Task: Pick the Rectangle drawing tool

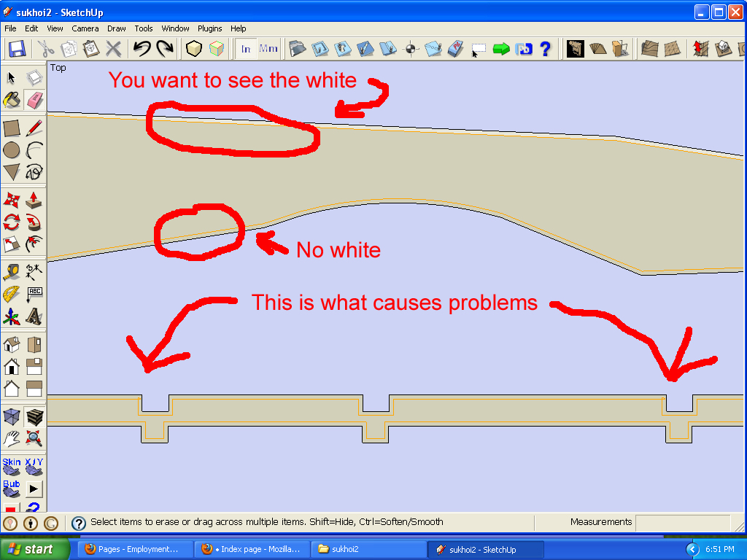Action: pyautogui.click(x=12, y=129)
